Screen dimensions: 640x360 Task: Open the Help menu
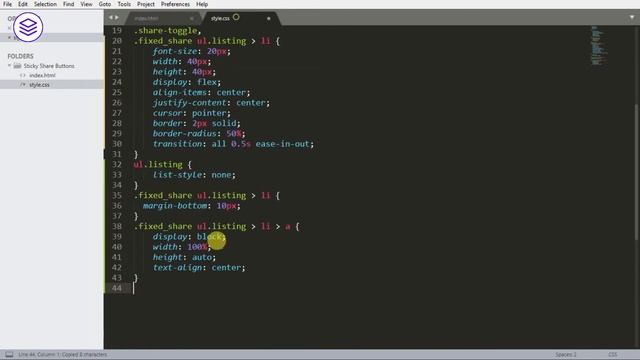pyautogui.click(x=202, y=4)
